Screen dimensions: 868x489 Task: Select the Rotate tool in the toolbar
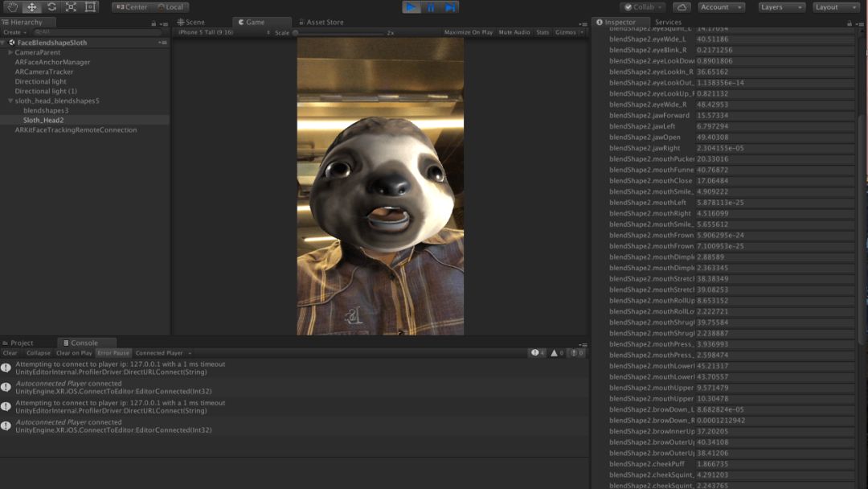pyautogui.click(x=51, y=7)
